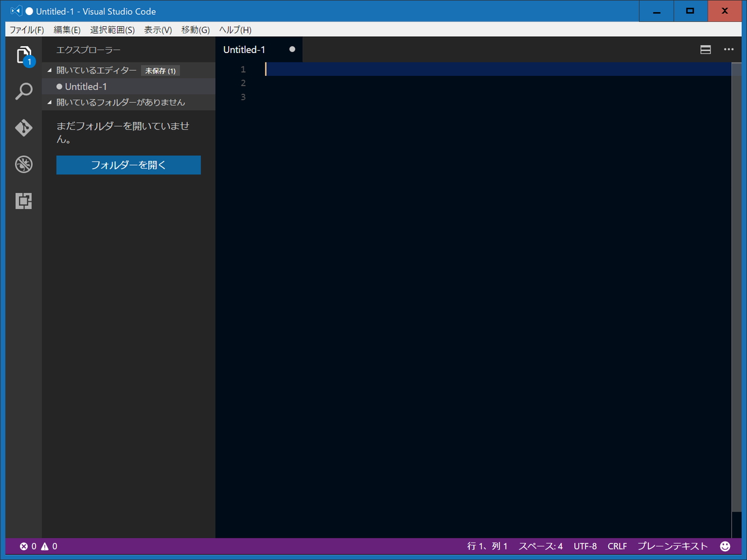The width and height of the screenshot is (747, 560).
Task: Click the unsaved dot on Untitled-1 tab
Action: click(x=292, y=49)
